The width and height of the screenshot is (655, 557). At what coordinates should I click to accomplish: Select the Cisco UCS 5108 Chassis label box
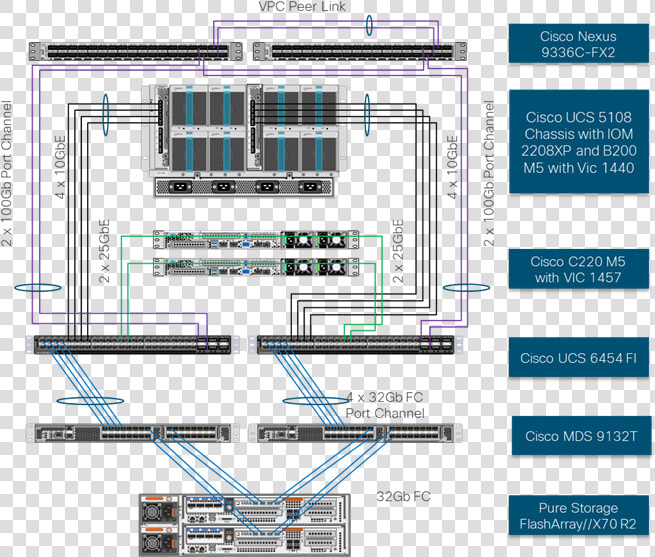click(579, 142)
